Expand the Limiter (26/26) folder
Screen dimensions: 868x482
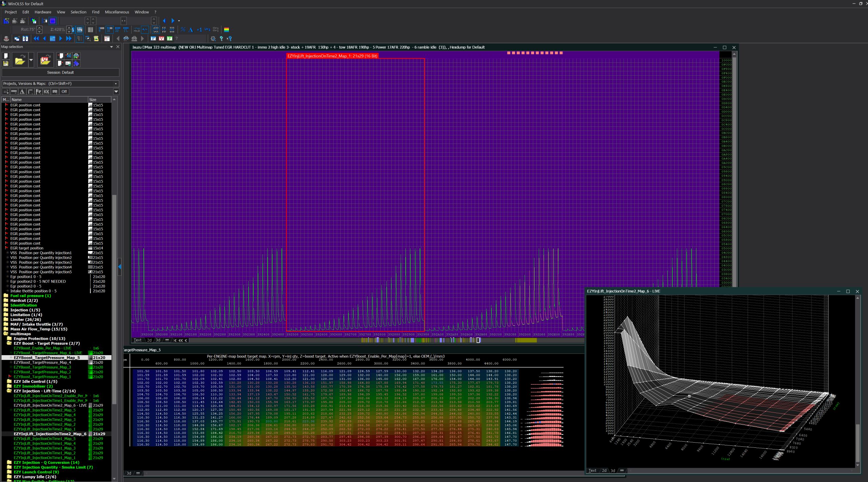click(6, 320)
